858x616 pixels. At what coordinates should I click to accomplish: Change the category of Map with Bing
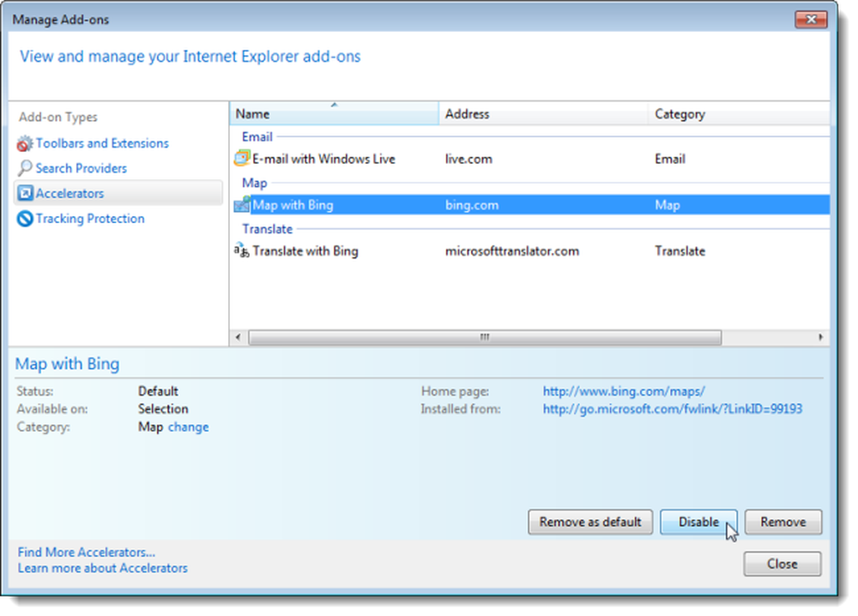188,426
